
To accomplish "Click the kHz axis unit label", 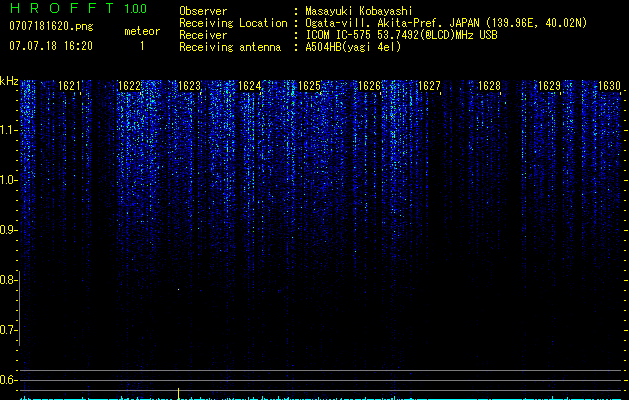I will (9, 81).
